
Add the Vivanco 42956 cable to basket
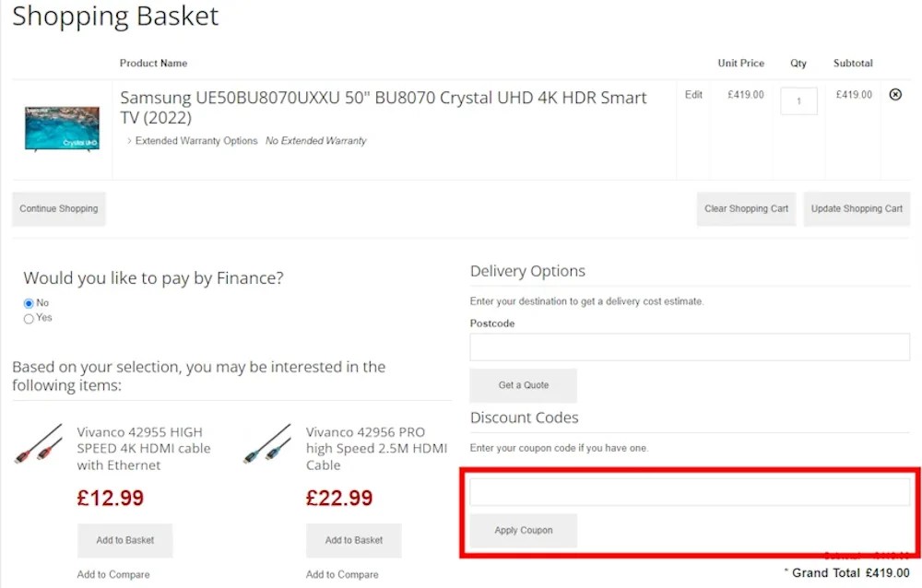(352, 541)
